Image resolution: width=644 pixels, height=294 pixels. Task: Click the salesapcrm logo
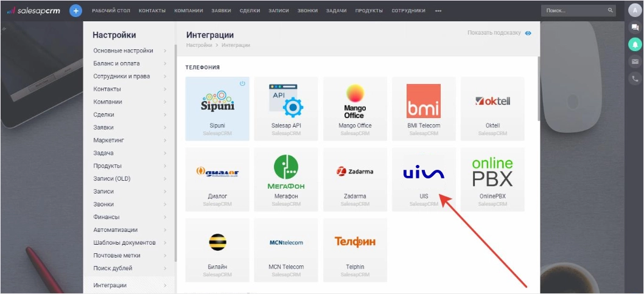pyautogui.click(x=33, y=11)
